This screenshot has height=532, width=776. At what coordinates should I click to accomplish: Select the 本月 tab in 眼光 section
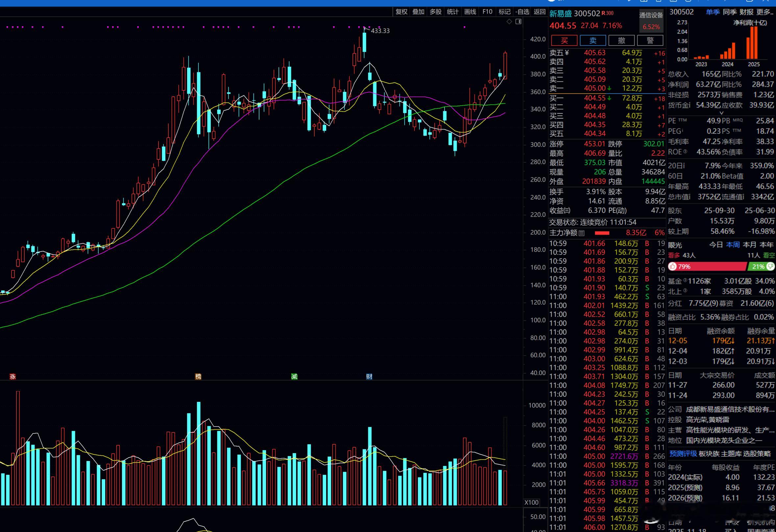pyautogui.click(x=750, y=244)
